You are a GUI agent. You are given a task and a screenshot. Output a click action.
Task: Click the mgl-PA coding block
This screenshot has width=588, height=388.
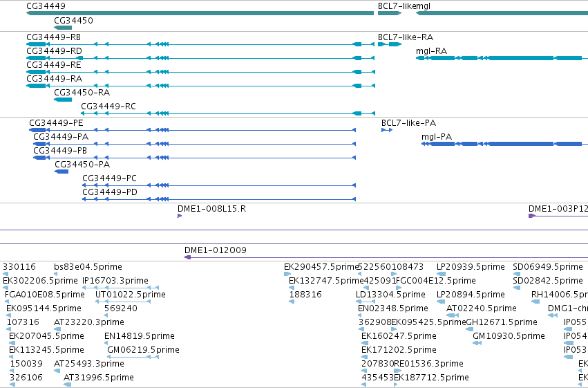tap(520, 144)
